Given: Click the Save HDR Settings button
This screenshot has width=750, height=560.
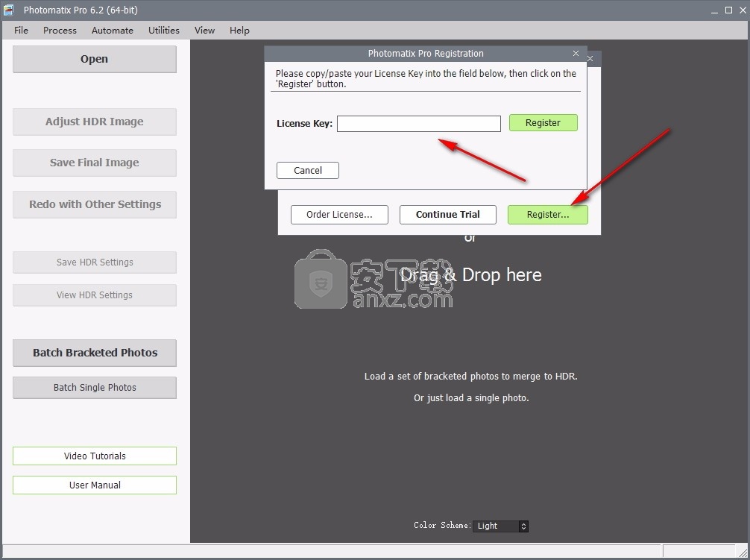Looking at the screenshot, I should tap(94, 262).
